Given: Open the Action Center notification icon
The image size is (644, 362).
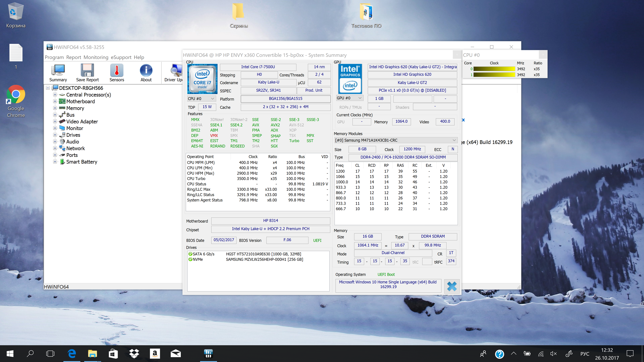Looking at the screenshot, I should click(x=630, y=353).
